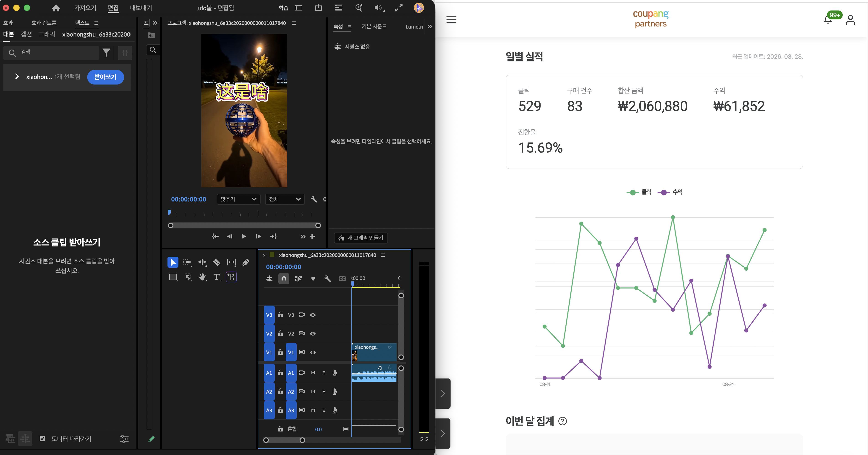Show more panels next to Lumetri tab
The width and height of the screenshot is (868, 455).
pyautogui.click(x=430, y=27)
